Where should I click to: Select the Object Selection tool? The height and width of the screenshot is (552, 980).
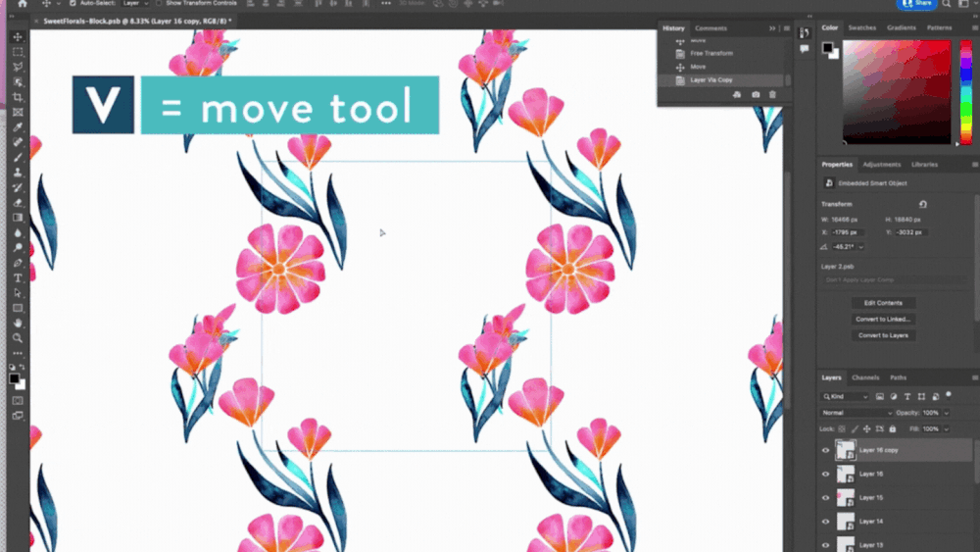(x=18, y=82)
